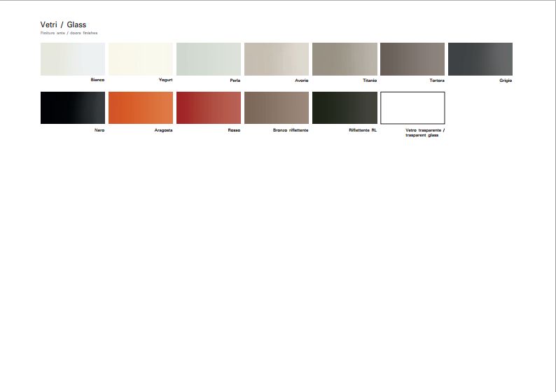The image size is (556, 392).
Task: Click the Riflettente RL dark swatch
Action: point(345,108)
